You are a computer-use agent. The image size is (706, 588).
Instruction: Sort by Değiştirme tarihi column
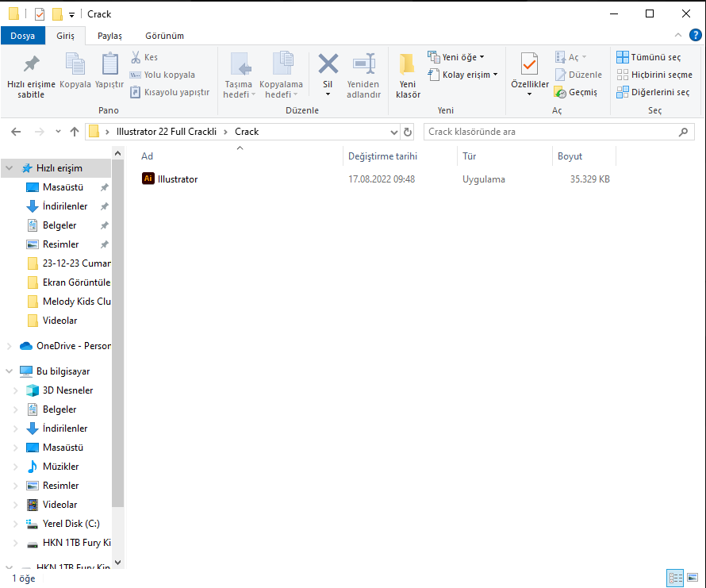[382, 156]
